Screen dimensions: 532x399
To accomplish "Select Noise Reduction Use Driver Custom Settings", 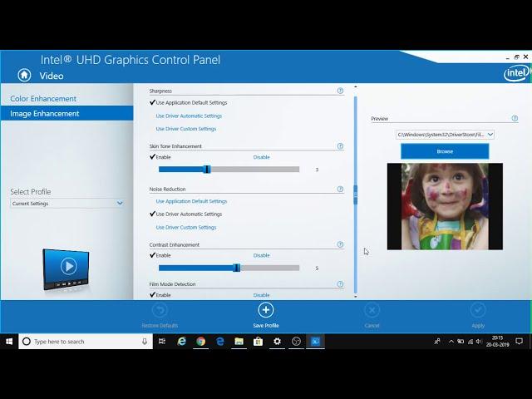I will coord(186,227).
